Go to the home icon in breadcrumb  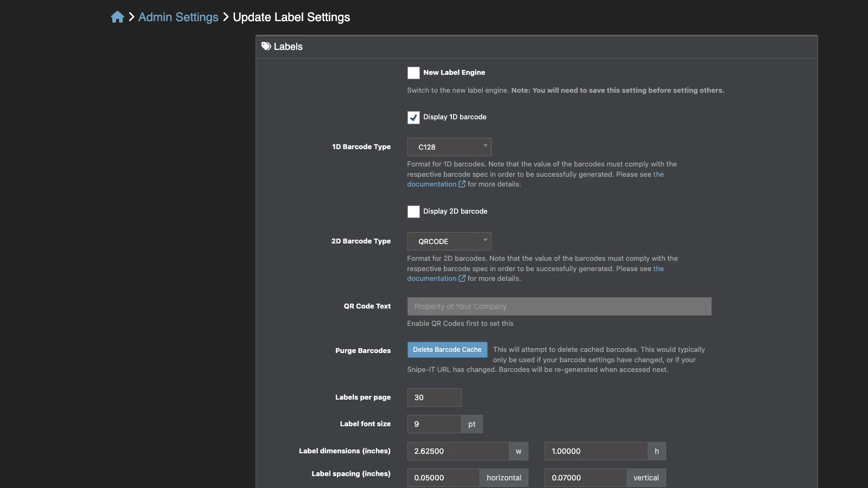[117, 17]
